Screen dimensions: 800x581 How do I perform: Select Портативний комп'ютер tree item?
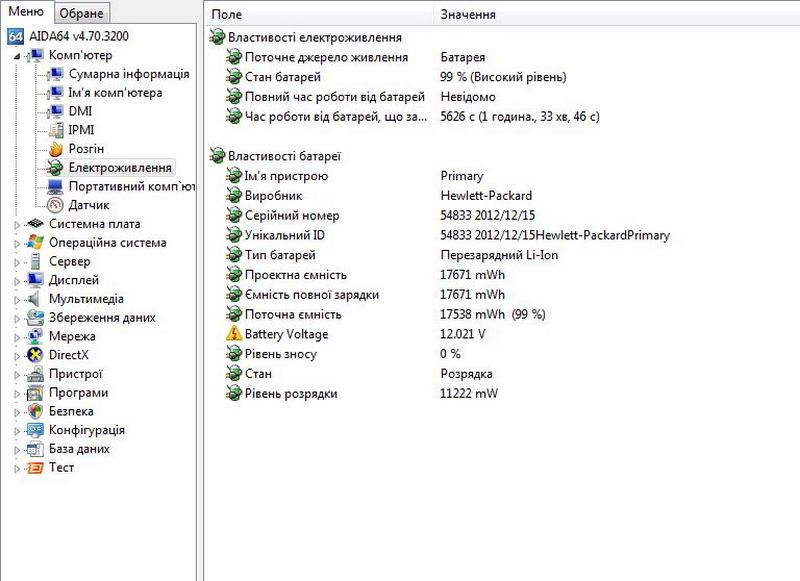[130, 187]
